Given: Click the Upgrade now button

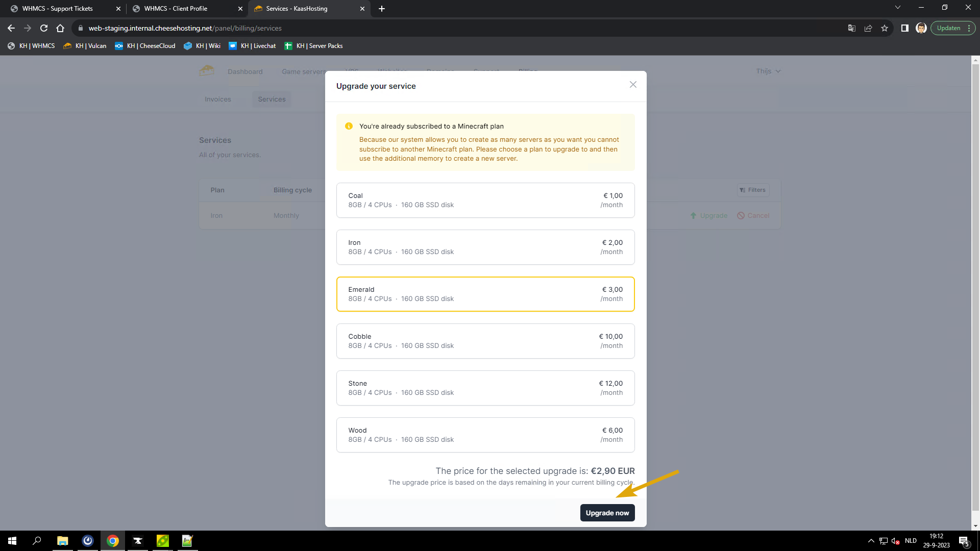Looking at the screenshot, I should (607, 513).
